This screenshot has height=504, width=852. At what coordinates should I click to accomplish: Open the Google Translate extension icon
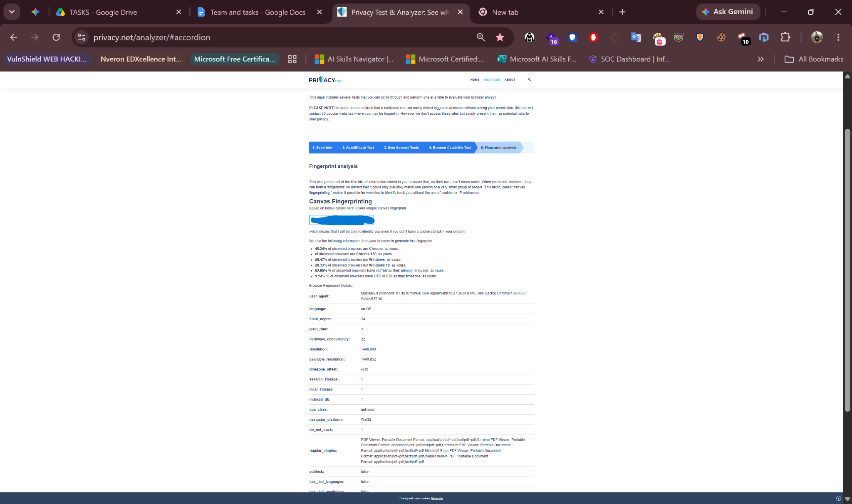coord(636,37)
